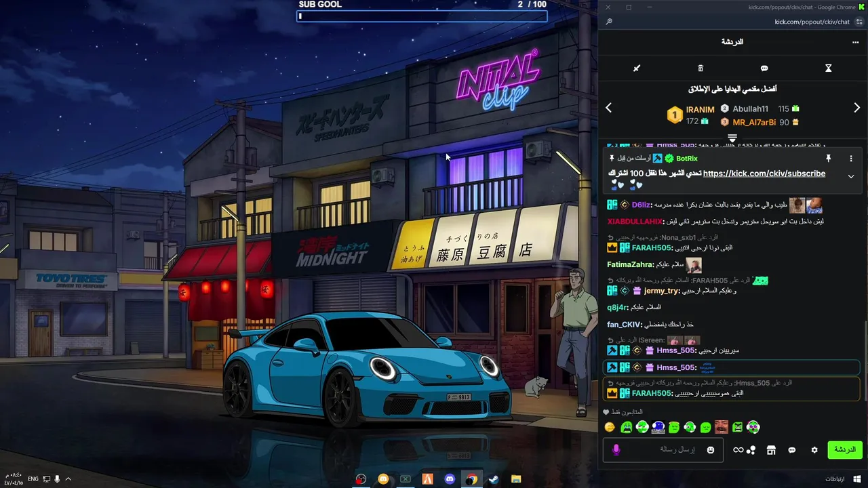Click the IRANIM top gifter name
The width and height of the screenshot is (868, 488).
pos(700,110)
